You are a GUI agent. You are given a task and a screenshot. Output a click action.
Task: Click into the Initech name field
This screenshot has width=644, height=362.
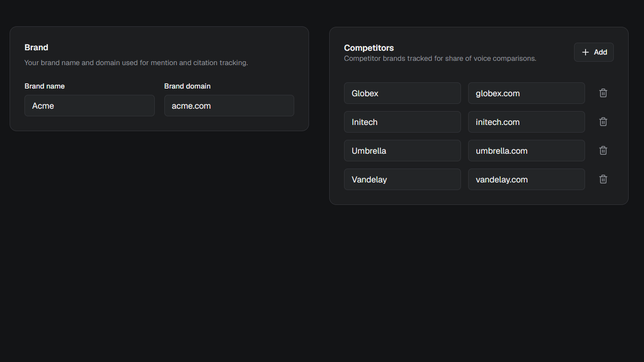402,122
